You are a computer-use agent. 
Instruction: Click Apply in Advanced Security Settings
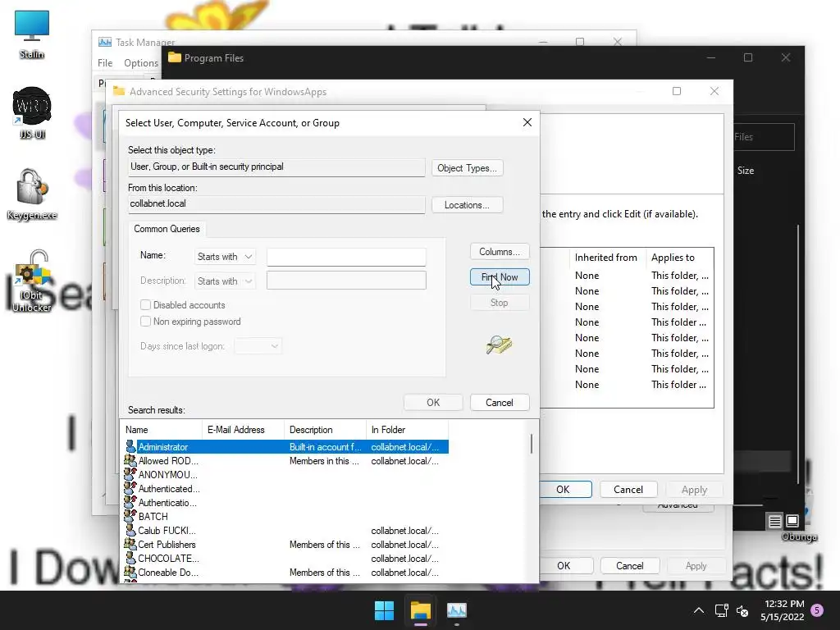694,489
